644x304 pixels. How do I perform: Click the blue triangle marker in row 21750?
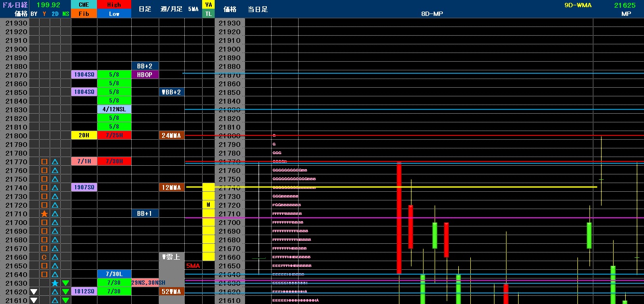tap(55, 179)
